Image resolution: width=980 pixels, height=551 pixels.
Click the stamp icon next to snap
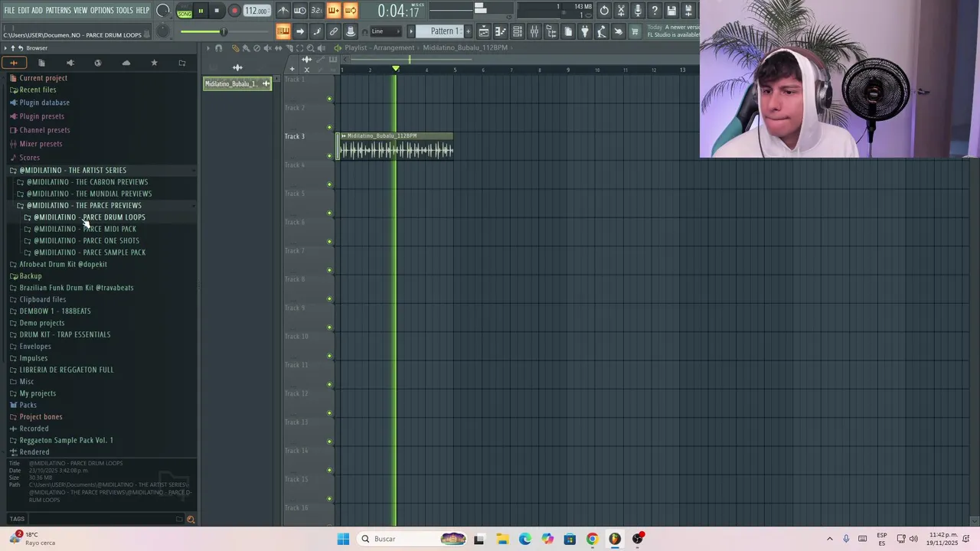(x=351, y=31)
